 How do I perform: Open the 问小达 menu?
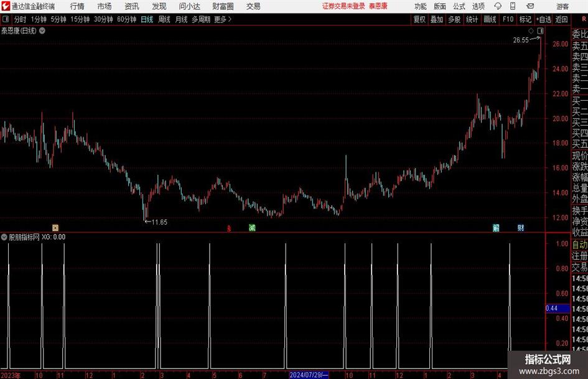click(x=189, y=6)
